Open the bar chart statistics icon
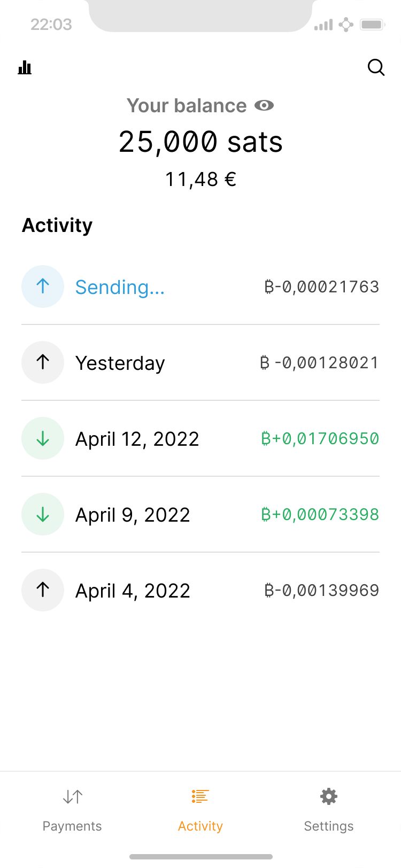The width and height of the screenshot is (401, 868). [25, 67]
